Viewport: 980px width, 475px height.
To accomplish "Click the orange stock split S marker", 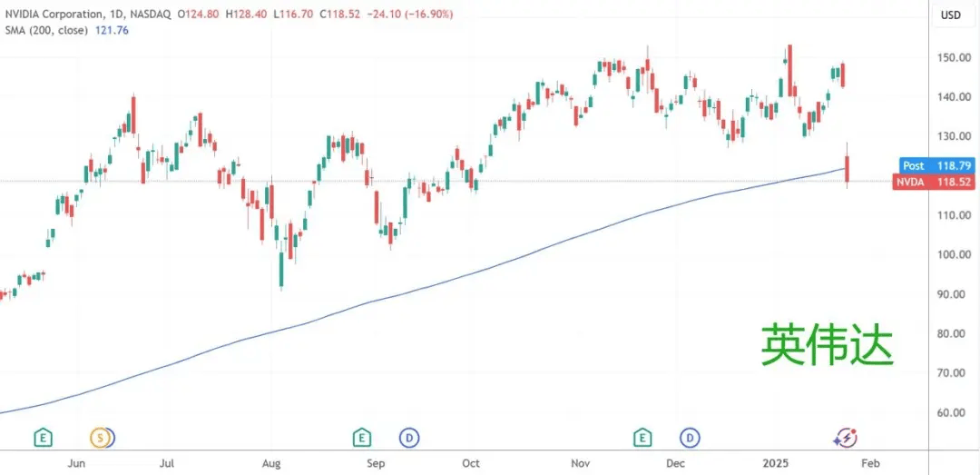I will [100, 438].
